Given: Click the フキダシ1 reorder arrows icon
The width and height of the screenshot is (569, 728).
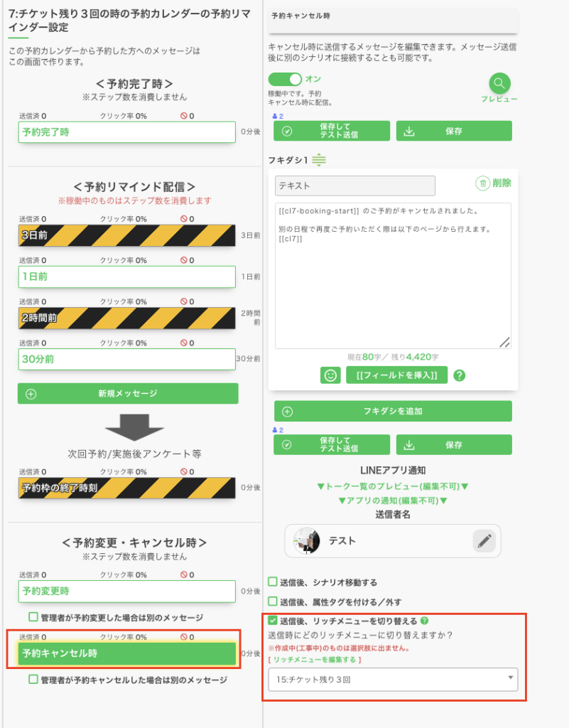Looking at the screenshot, I should (x=319, y=160).
